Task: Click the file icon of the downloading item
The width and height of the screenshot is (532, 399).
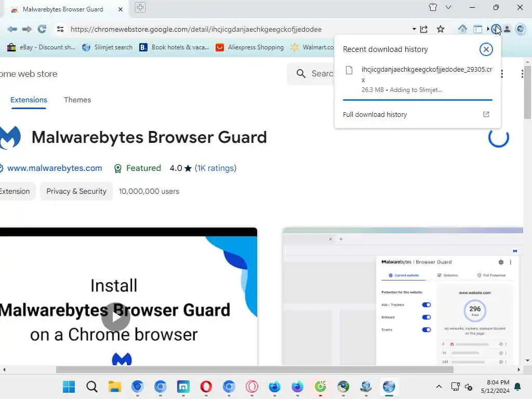Action: [349, 70]
